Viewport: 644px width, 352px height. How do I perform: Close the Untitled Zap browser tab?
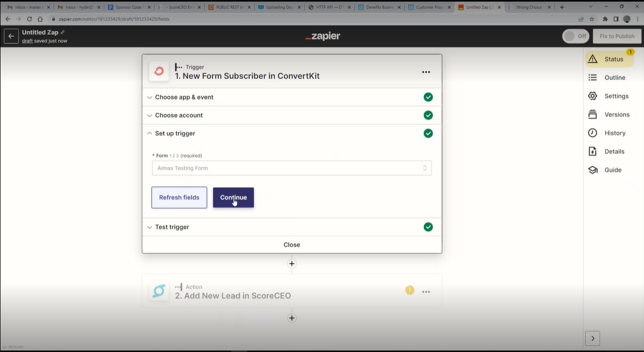coord(499,7)
